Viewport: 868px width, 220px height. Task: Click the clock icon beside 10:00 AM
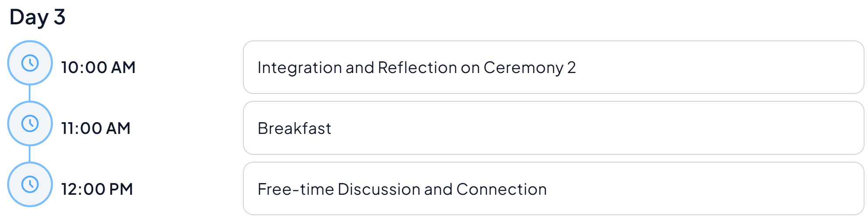[30, 63]
